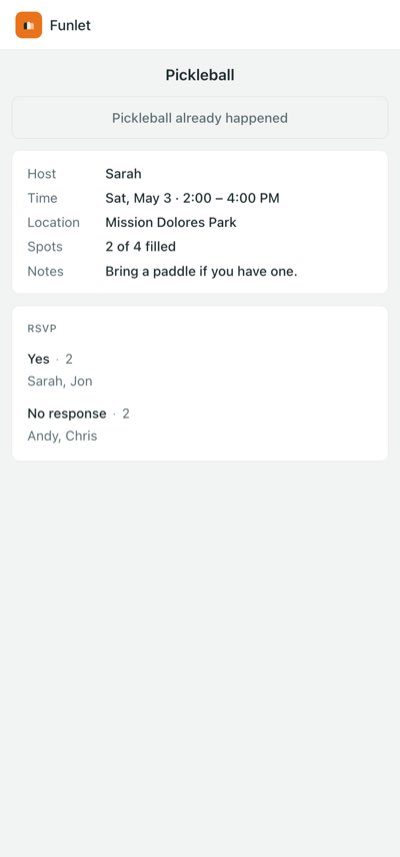Viewport: 400px width, 857px height.
Task: Click the No response count 2
Action: [126, 413]
